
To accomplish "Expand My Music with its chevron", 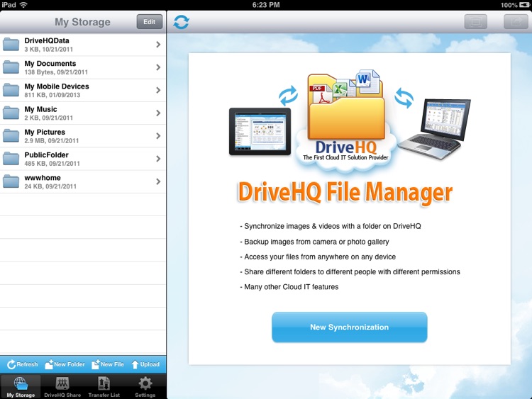I will pyautogui.click(x=158, y=113).
